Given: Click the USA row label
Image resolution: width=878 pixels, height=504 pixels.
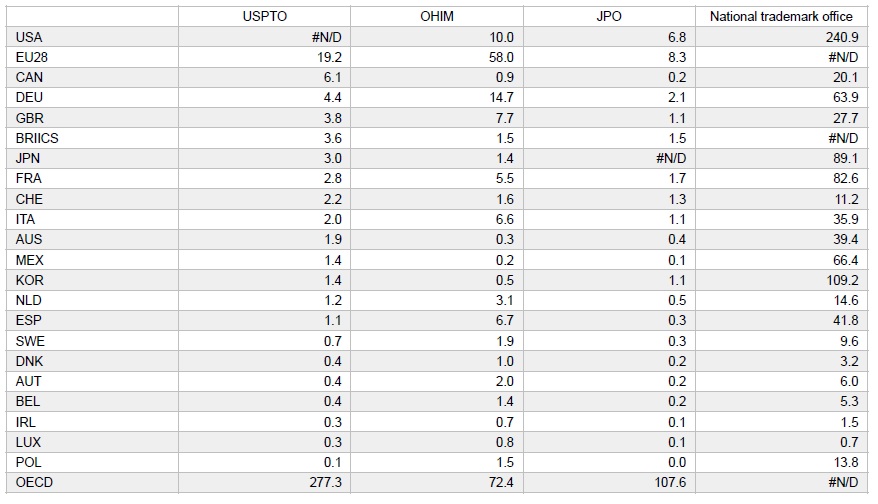Looking at the screenshot, I should 29,37.
